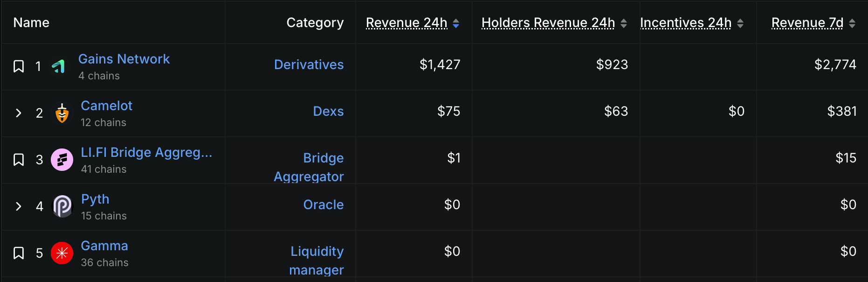Viewport: 868px width, 282px height.
Task: Open the Oracle category link
Action: (x=324, y=204)
